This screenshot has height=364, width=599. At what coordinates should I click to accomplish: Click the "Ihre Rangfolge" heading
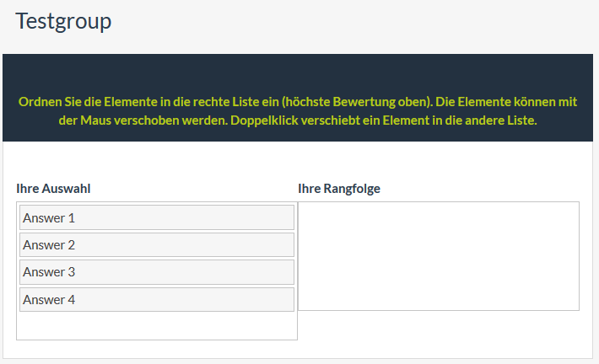(339, 189)
